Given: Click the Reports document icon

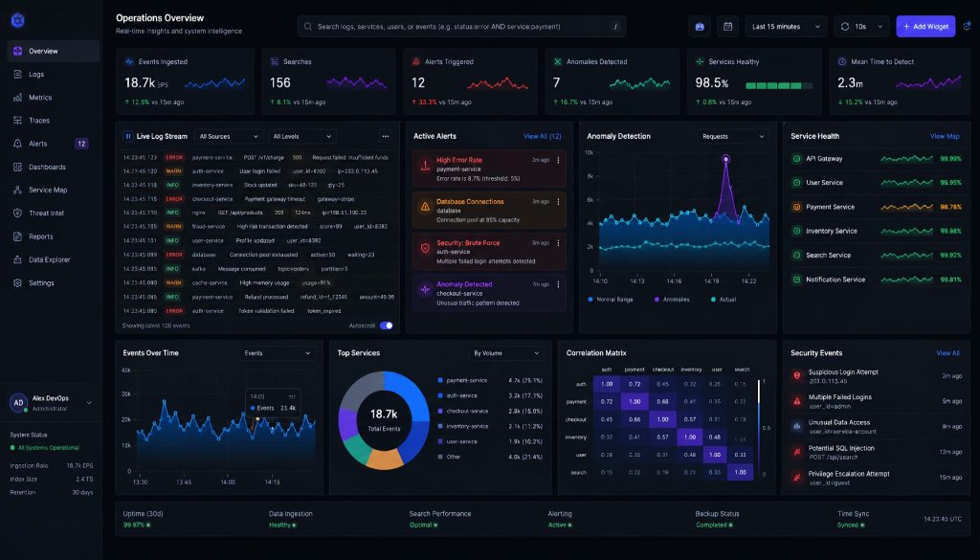Looking at the screenshot, I should (17, 236).
